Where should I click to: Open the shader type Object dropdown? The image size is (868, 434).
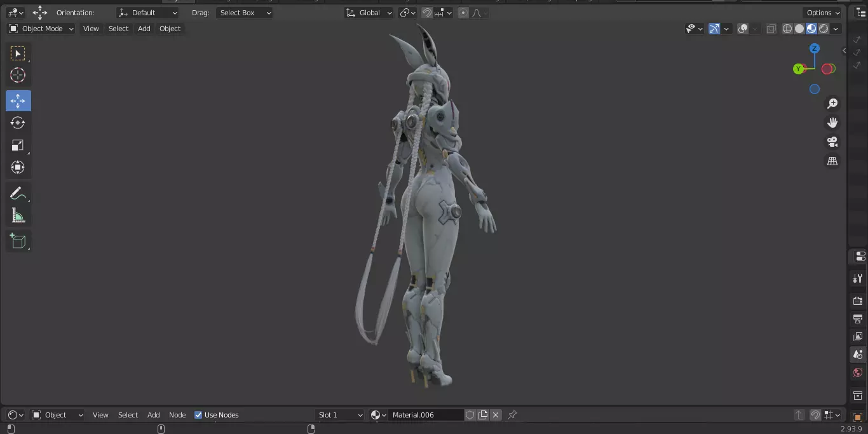pos(57,415)
